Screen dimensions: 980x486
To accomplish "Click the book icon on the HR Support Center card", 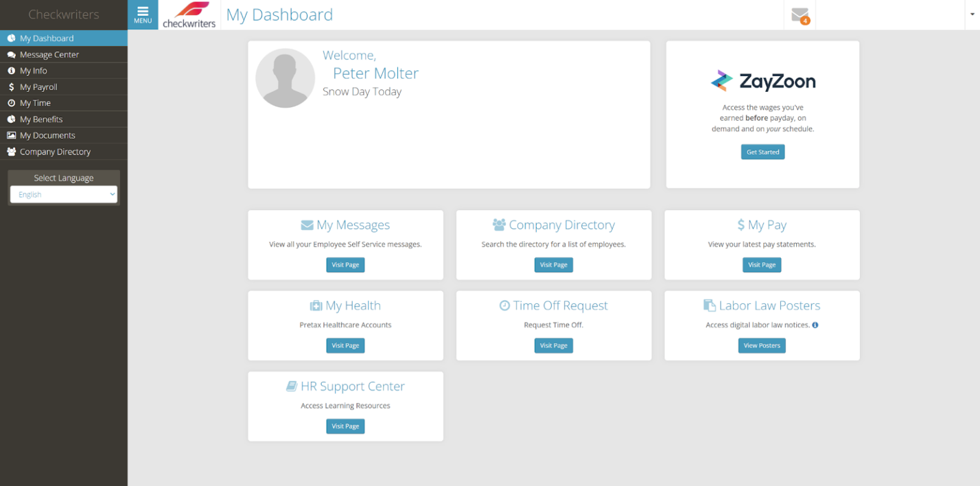I will point(292,386).
